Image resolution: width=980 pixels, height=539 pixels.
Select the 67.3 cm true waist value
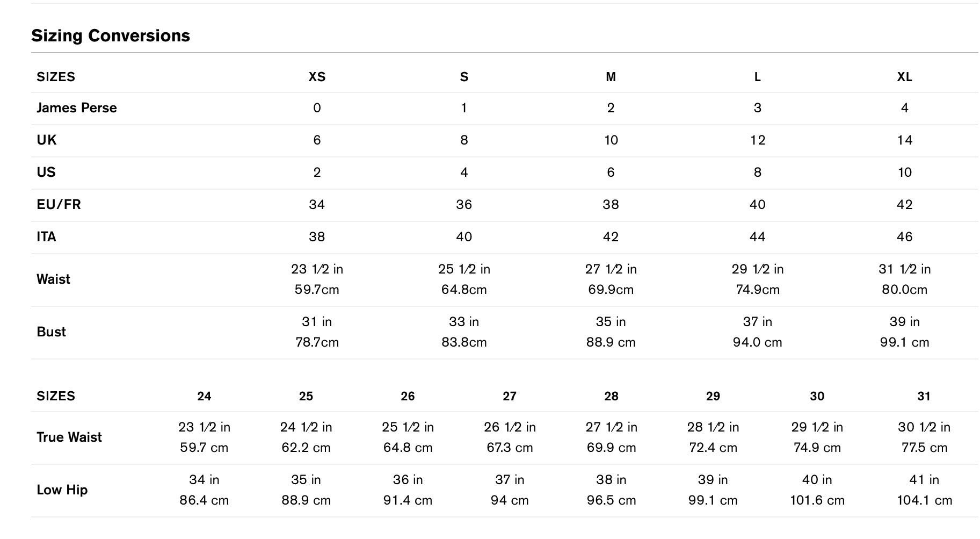pyautogui.click(x=510, y=448)
